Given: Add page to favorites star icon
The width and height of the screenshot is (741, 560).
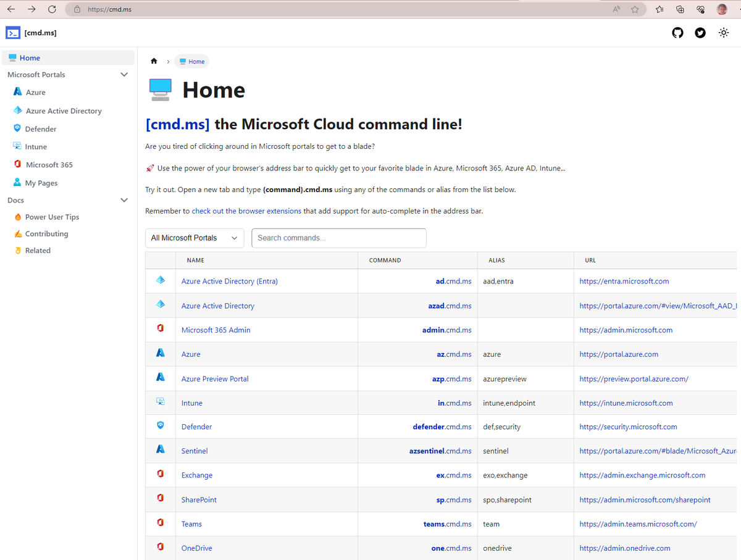Looking at the screenshot, I should click(x=635, y=9).
